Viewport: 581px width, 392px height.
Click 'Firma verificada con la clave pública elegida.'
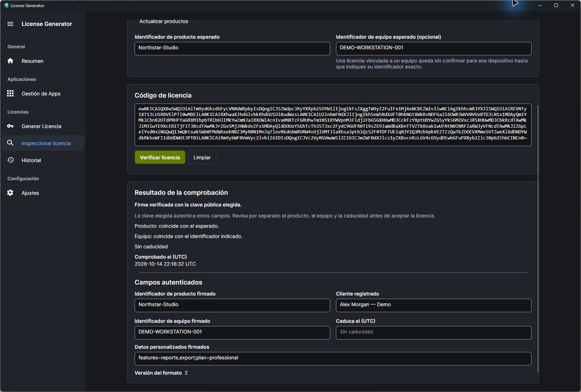188,205
